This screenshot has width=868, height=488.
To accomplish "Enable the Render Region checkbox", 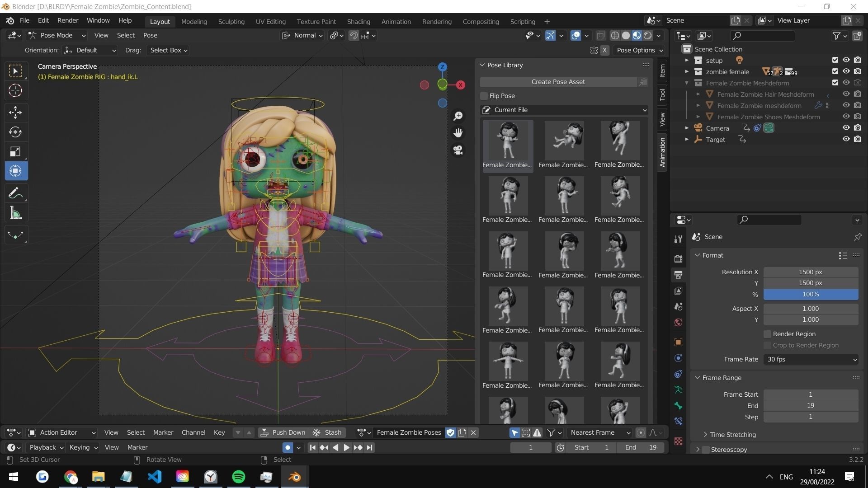I will point(767,334).
